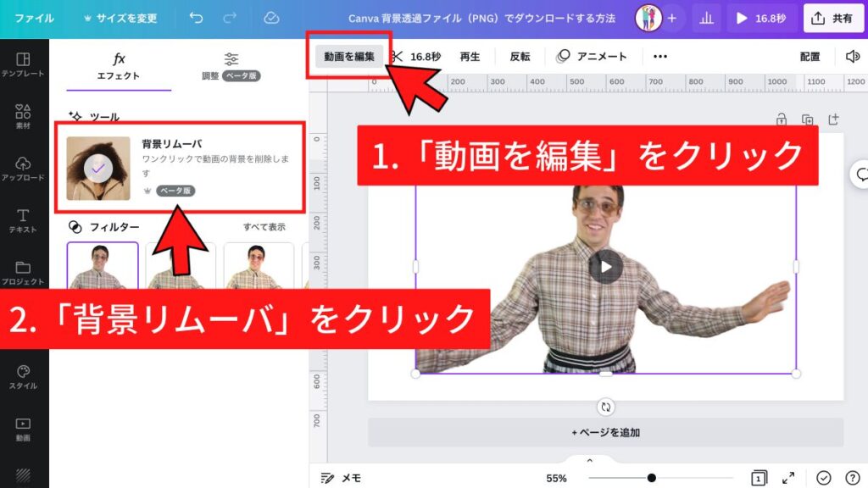Click the play button on the video
The height and width of the screenshot is (488, 868).
tap(605, 267)
